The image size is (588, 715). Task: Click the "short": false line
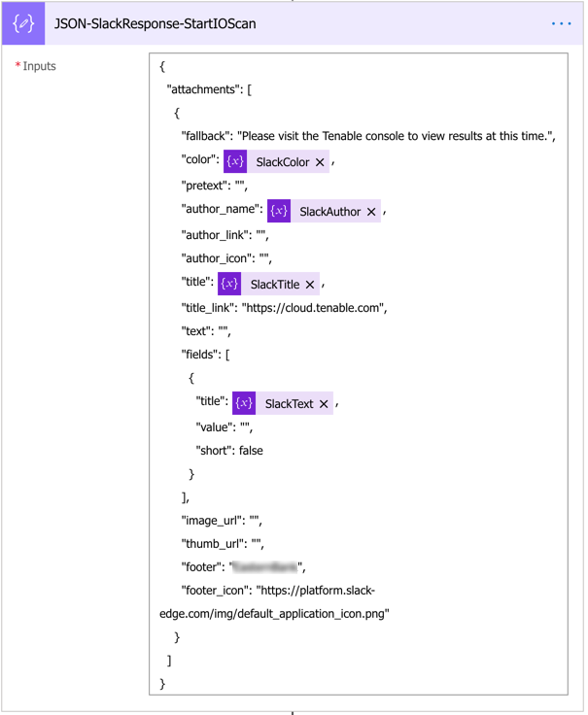pos(229,451)
